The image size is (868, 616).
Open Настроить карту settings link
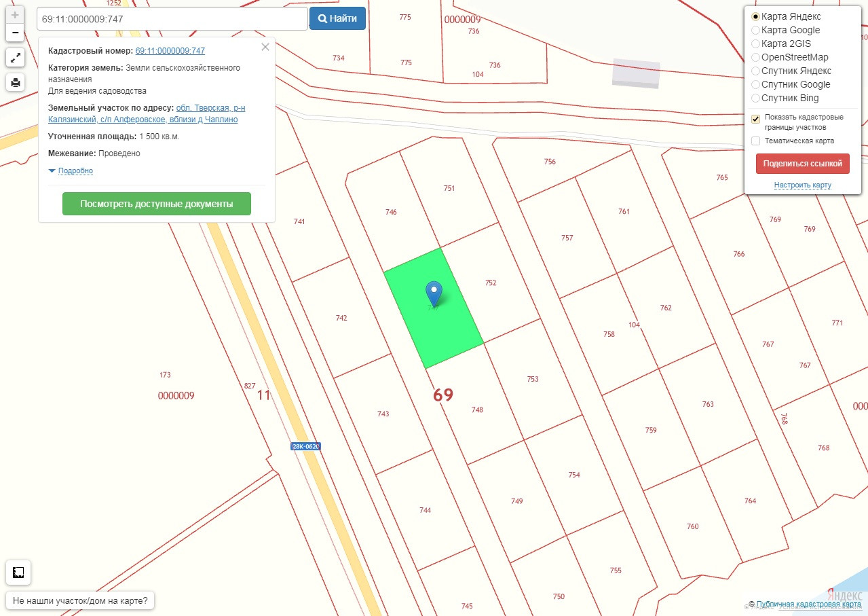click(802, 185)
